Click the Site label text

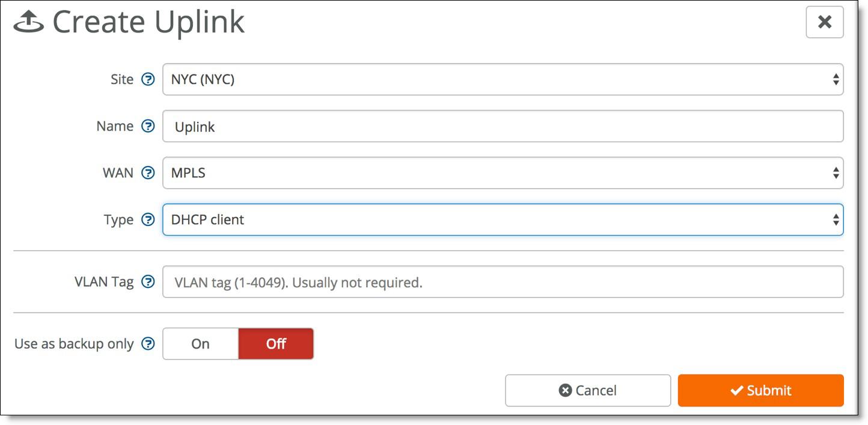click(x=122, y=79)
